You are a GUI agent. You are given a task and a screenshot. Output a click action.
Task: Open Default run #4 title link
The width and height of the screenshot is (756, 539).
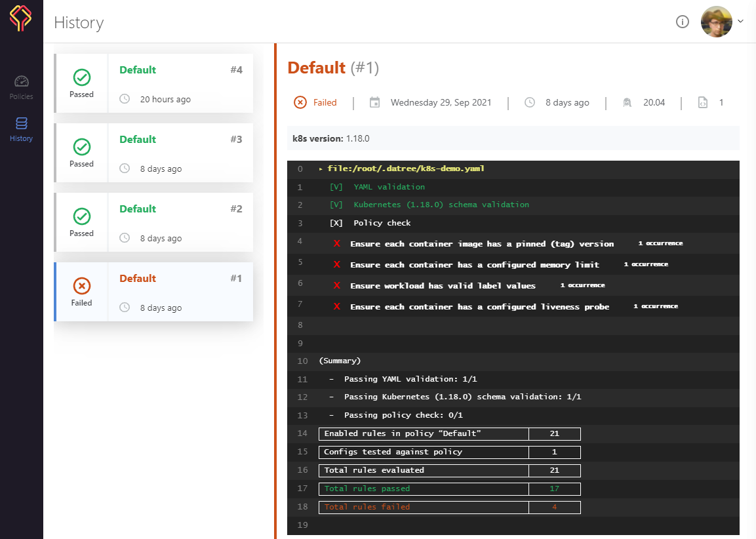pyautogui.click(x=138, y=70)
